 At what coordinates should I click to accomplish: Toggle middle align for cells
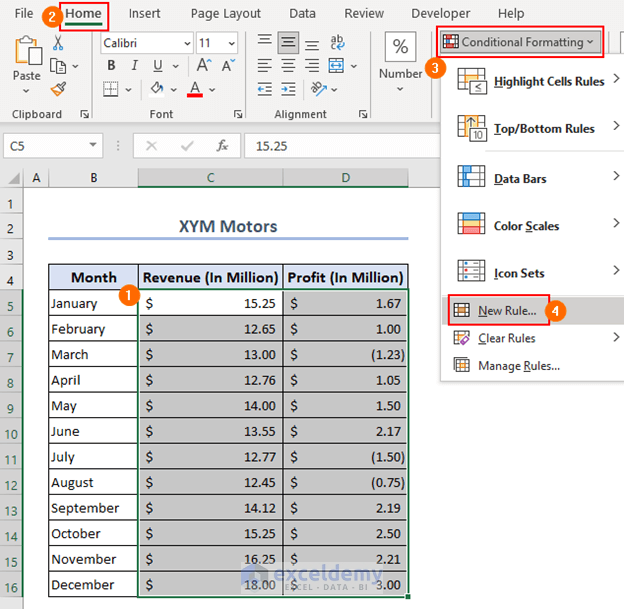(x=288, y=41)
